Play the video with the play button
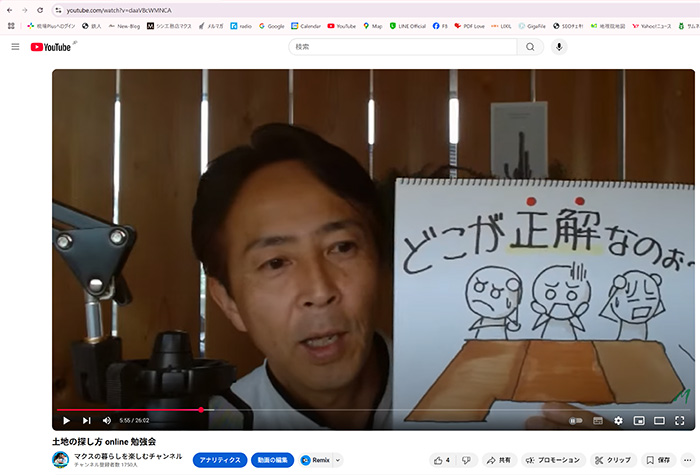The image size is (700, 475). (67, 421)
